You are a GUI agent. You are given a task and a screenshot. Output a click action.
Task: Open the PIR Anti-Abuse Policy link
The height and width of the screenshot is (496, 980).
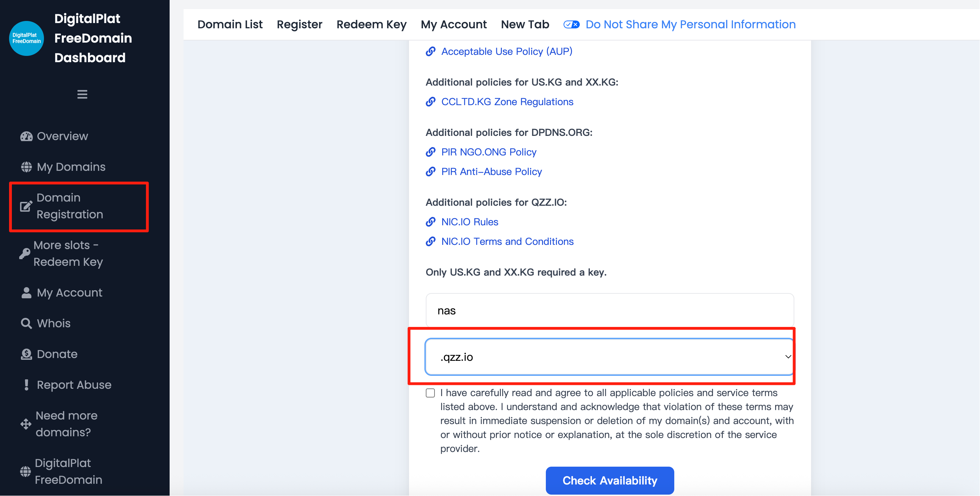pos(491,172)
